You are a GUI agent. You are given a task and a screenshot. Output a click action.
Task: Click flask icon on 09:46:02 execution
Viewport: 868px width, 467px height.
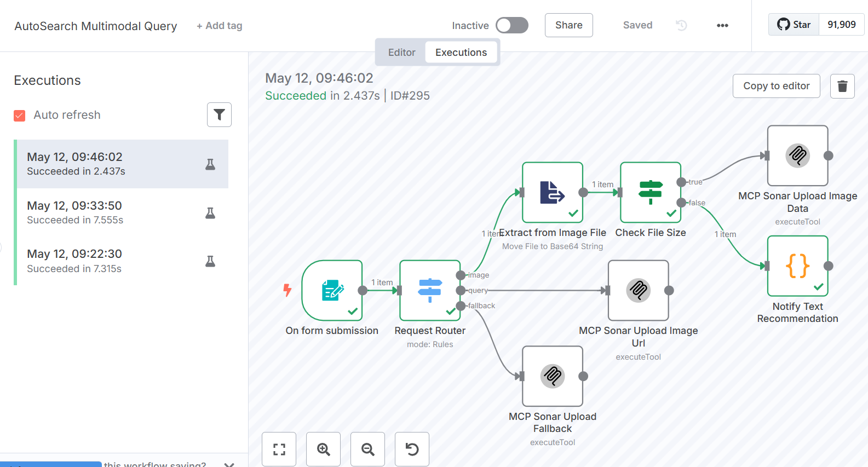click(210, 164)
